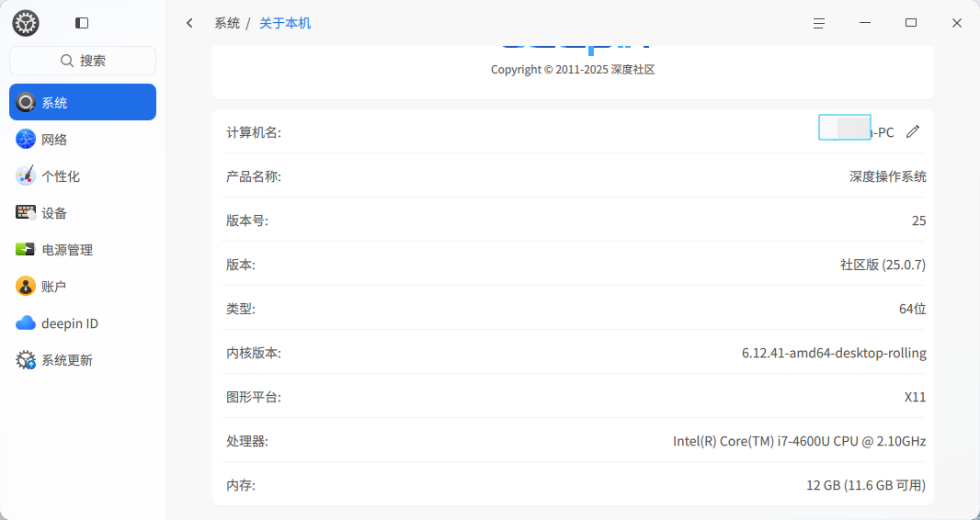Click 内存 label
Screen dimensions: 980x520
241,485
